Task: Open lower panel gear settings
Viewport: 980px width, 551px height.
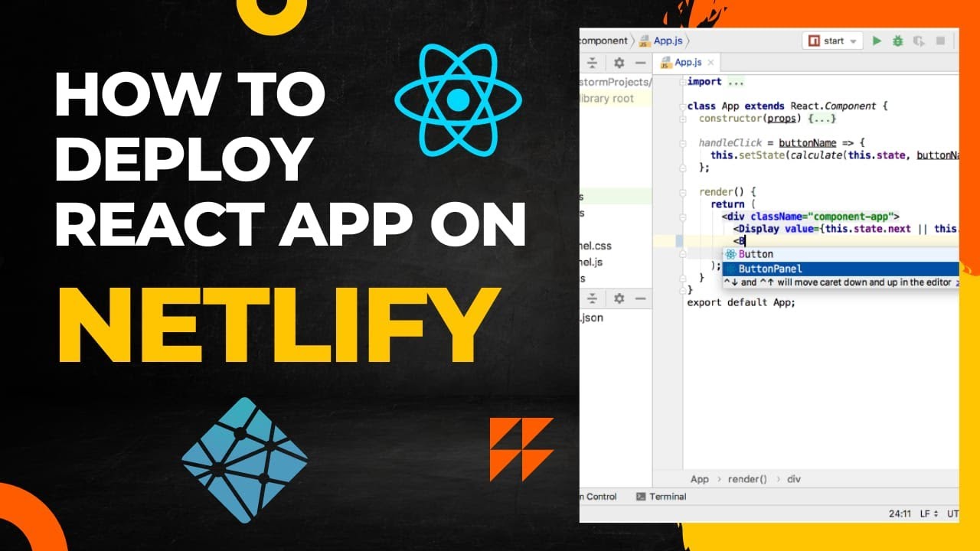Action: (x=619, y=298)
